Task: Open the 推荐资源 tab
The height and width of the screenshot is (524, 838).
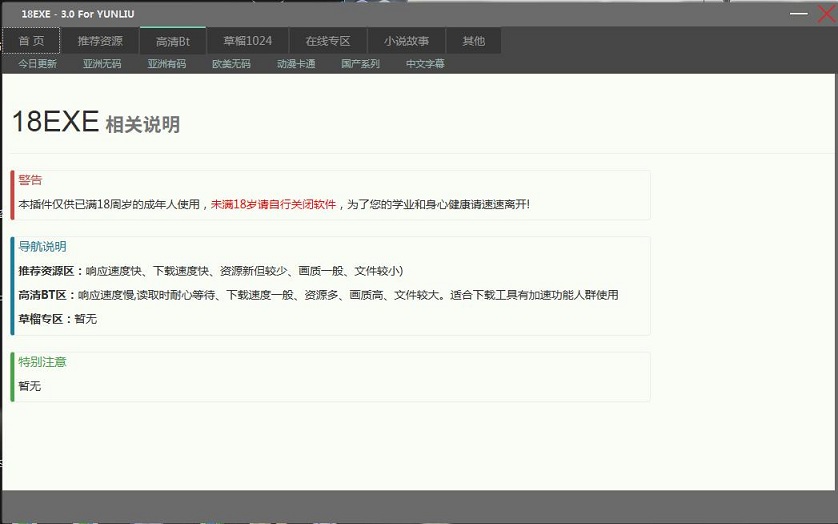Action: [x=100, y=41]
